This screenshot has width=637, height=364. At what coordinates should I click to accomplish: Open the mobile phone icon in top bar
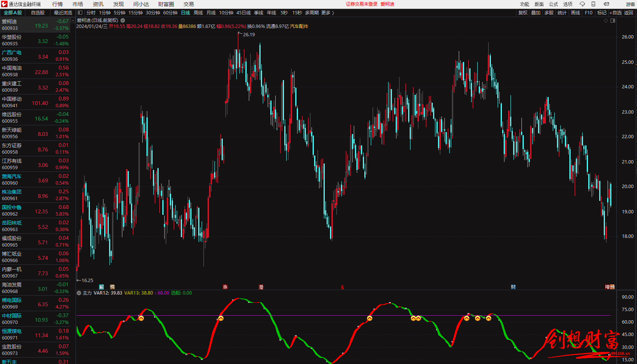coord(593,4)
